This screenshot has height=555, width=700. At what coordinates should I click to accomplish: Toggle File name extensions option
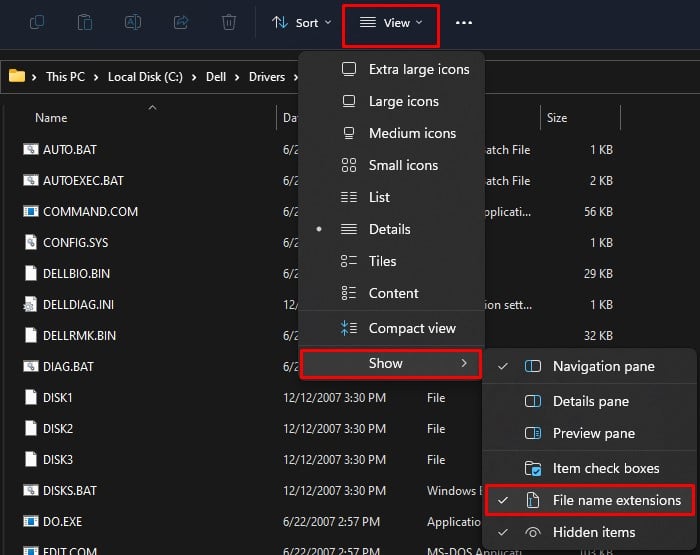616,500
